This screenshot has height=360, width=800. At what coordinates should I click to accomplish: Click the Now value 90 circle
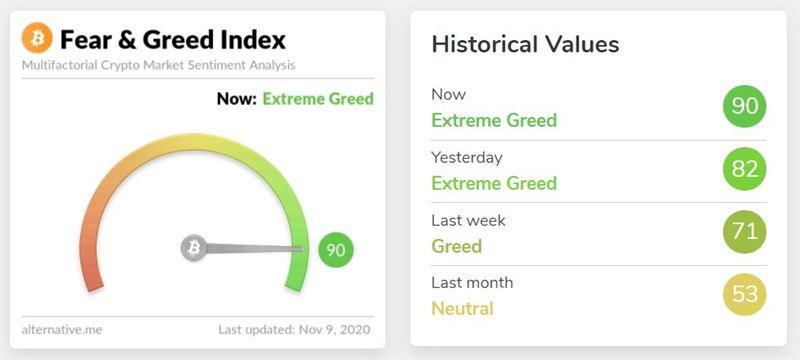pos(744,106)
